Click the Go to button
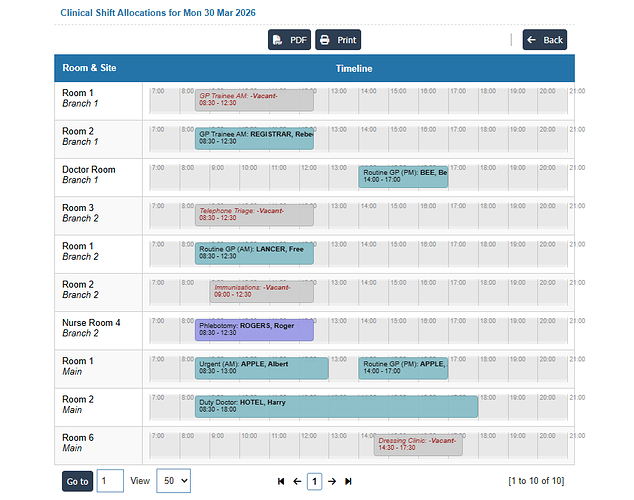The width and height of the screenshot is (634, 500). pos(78,481)
